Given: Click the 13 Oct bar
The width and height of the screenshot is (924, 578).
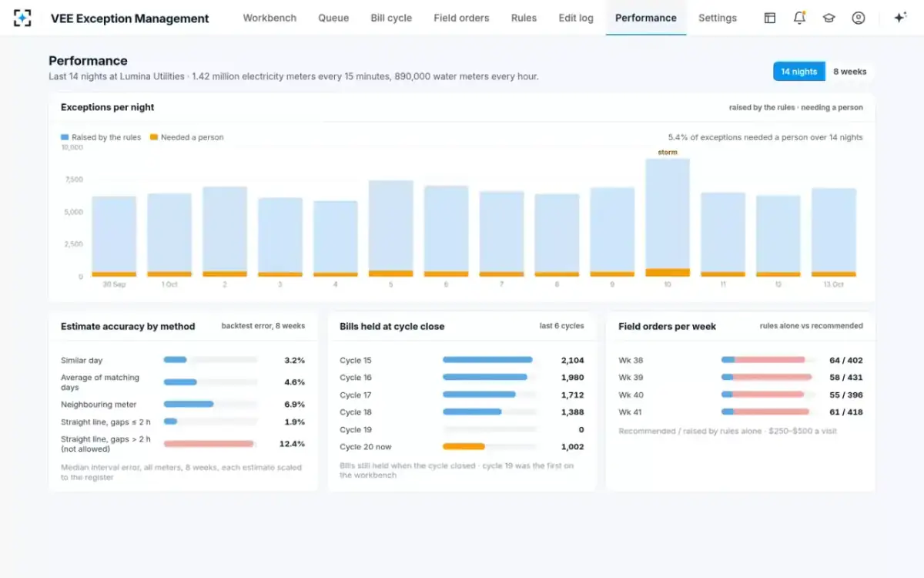Looking at the screenshot, I should tap(834, 232).
